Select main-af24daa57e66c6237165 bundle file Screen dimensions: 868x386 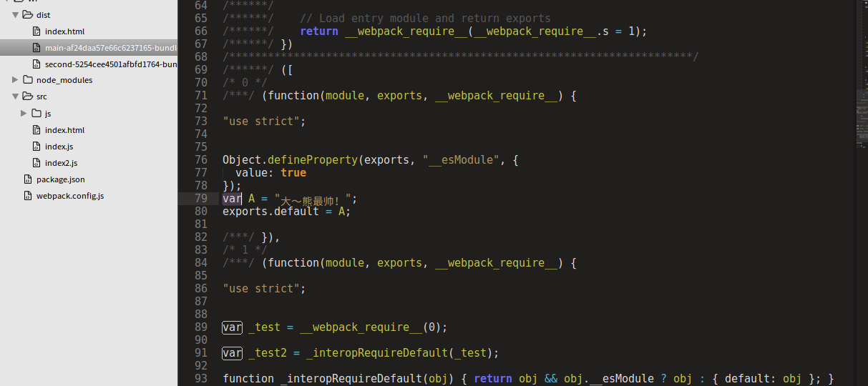111,48
